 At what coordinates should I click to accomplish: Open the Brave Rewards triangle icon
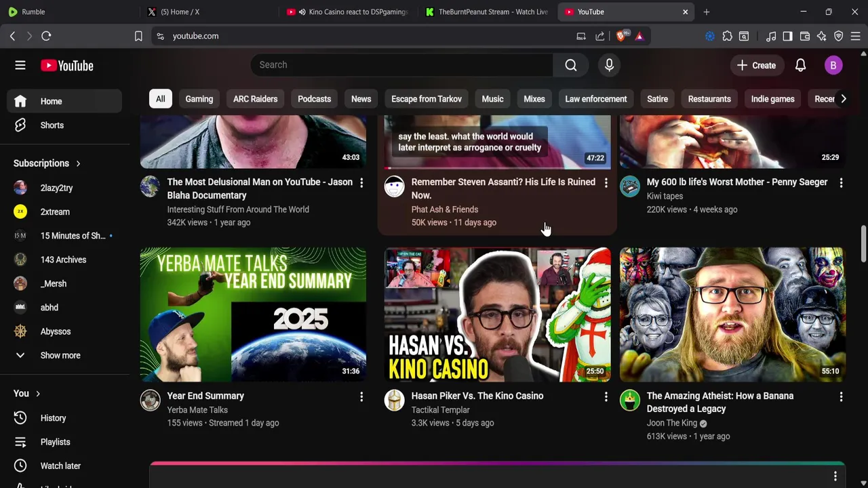click(x=639, y=36)
